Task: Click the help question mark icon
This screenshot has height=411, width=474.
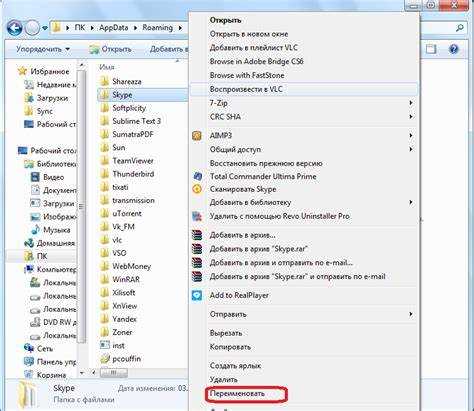Action: click(453, 49)
